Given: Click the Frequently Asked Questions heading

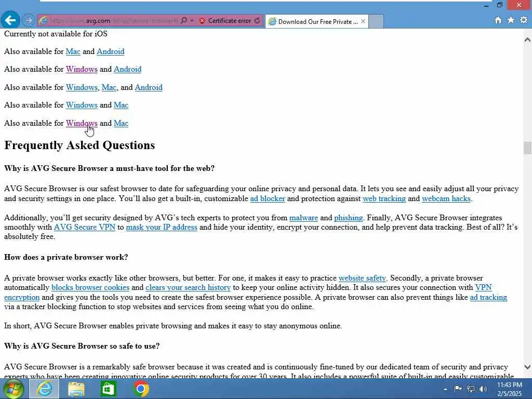Looking at the screenshot, I should pos(79,145).
